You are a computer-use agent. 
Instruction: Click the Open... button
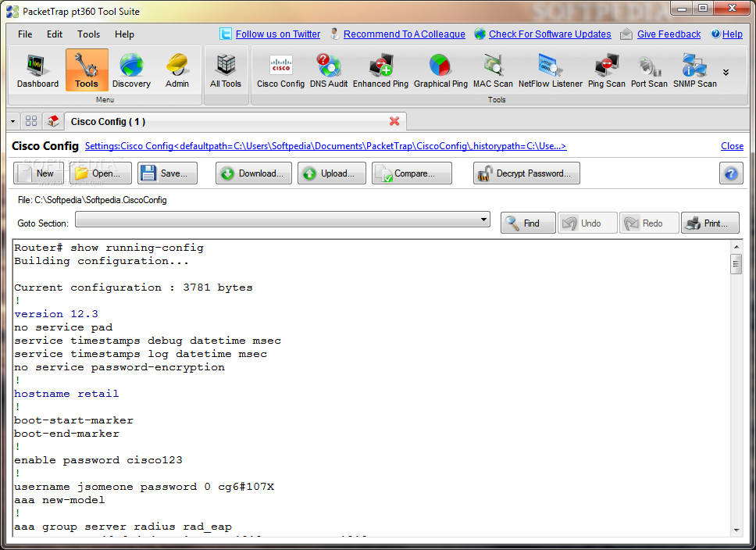[x=101, y=173]
